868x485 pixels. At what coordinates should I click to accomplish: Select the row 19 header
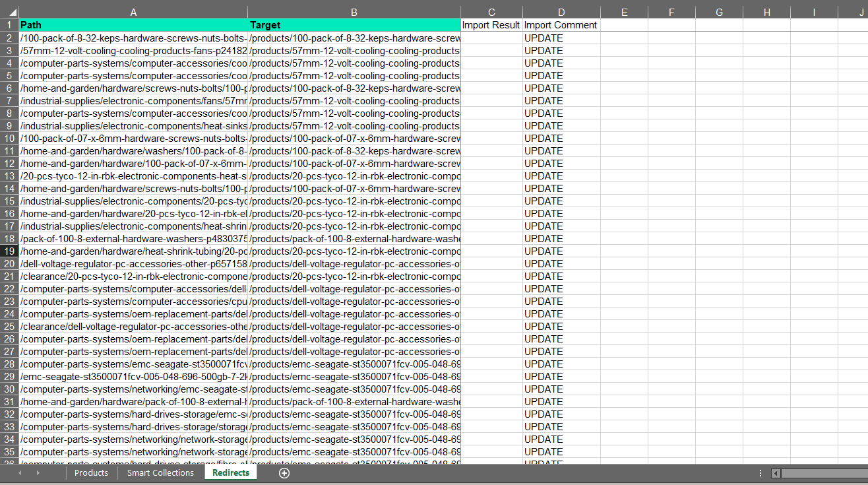pos(9,251)
